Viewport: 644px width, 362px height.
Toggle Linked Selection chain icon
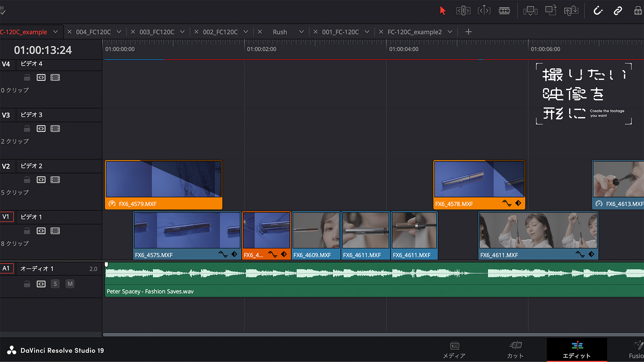(618, 11)
